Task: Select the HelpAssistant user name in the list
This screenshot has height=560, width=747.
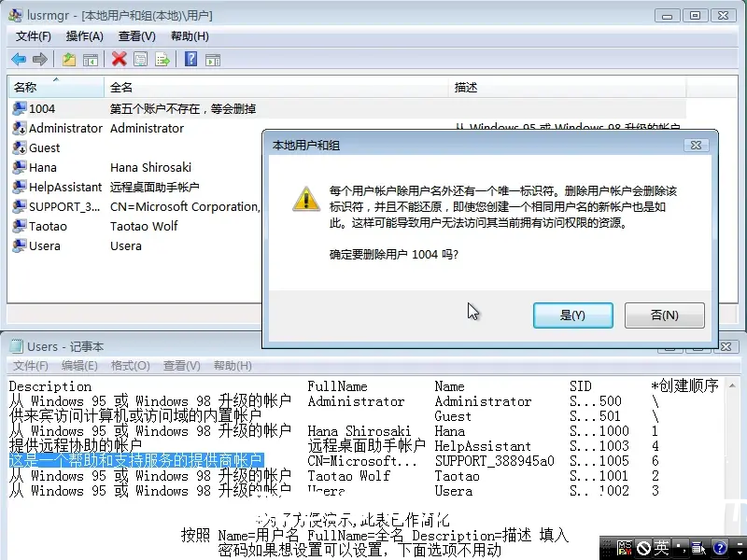Action: 65,187
